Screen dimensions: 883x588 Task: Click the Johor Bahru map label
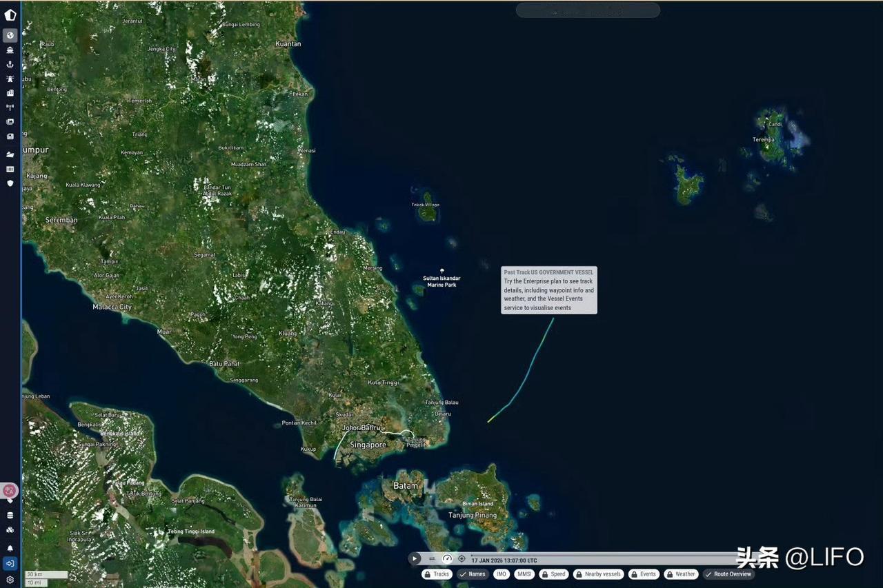[361, 428]
